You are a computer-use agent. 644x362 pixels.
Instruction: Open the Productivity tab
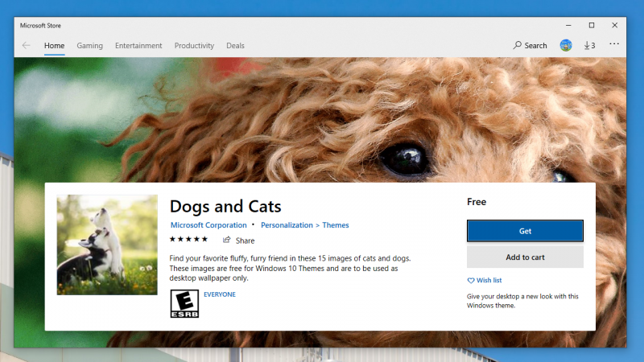pos(194,46)
